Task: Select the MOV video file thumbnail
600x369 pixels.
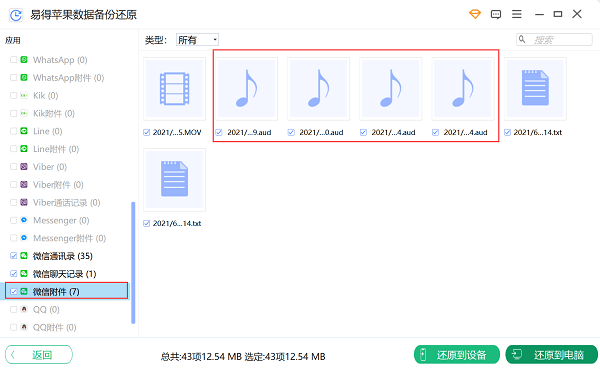Action: 174,89
